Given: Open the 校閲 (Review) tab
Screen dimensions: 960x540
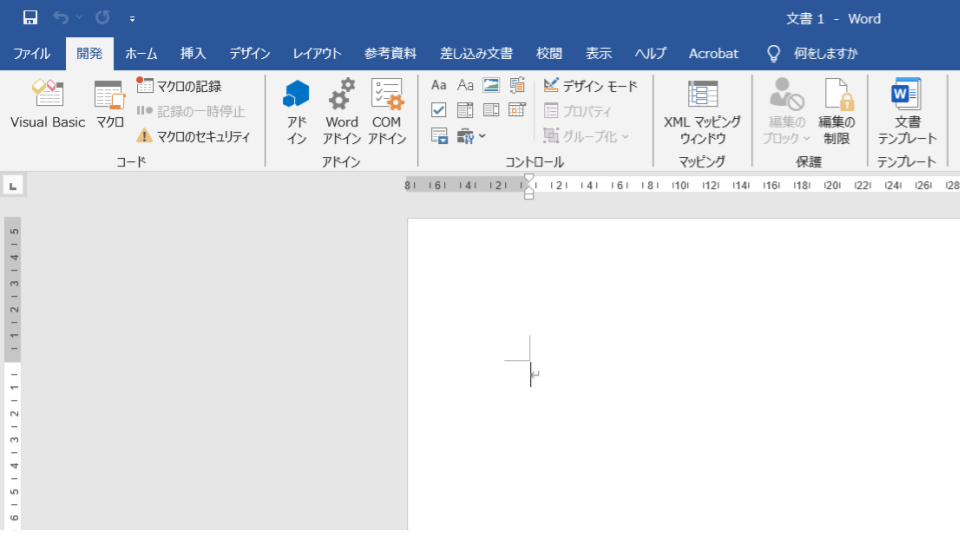Looking at the screenshot, I should 549,54.
